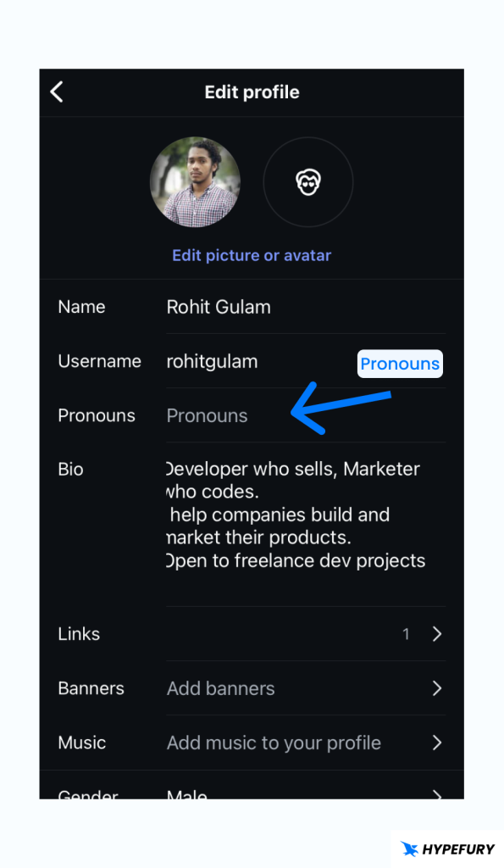The width and height of the screenshot is (504, 868).
Task: Open the avatar creation smiley icon
Action: pyautogui.click(x=307, y=182)
